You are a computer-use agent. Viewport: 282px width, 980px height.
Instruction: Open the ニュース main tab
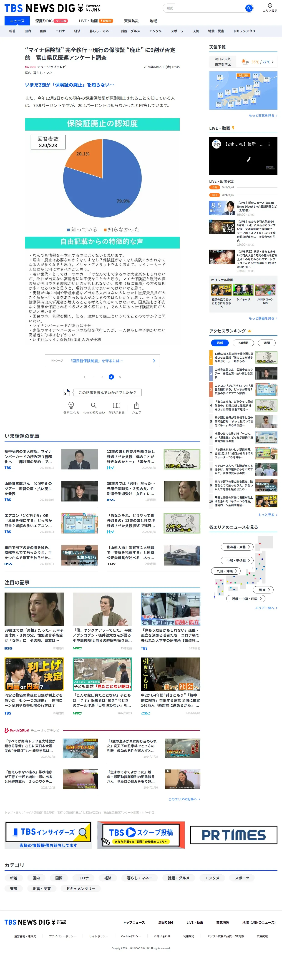tap(17, 21)
